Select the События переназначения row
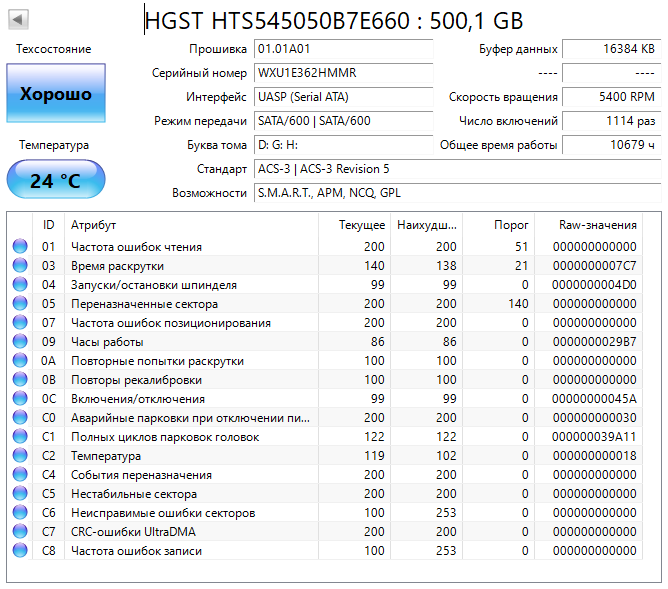This screenshot has width=668, height=589. point(326,474)
